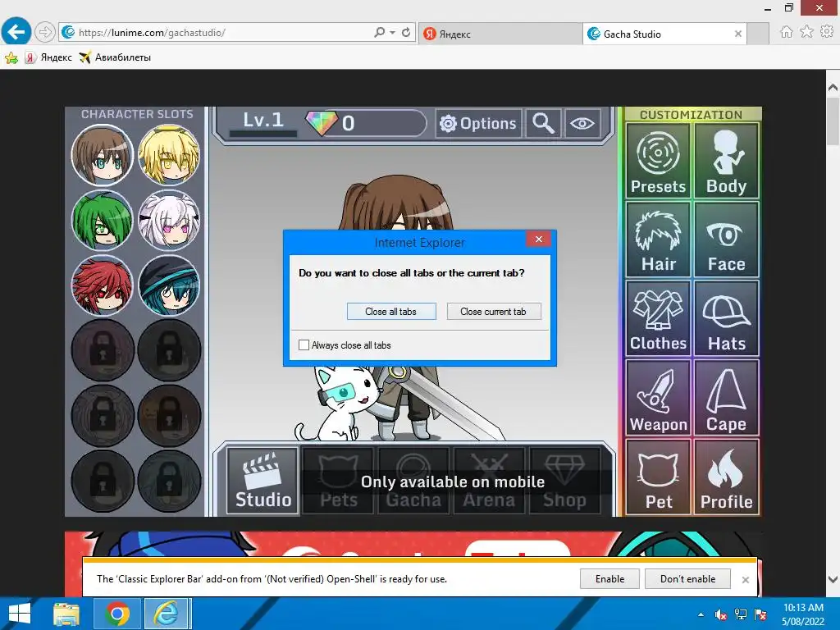Launch Google Chrome from taskbar
This screenshot has width=840, height=630.
(x=117, y=614)
